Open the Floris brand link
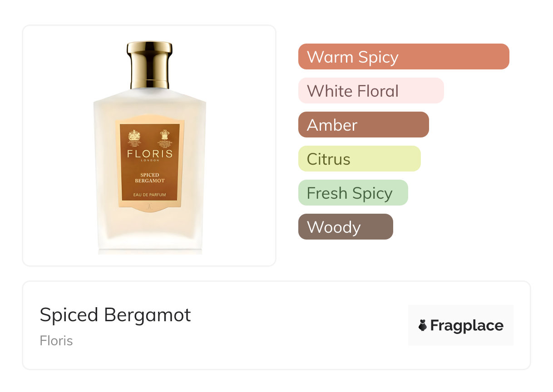 [56, 341]
